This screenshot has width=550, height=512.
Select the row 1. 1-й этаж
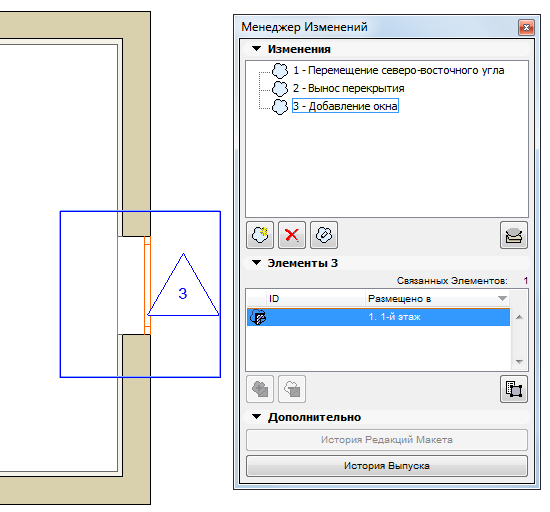[x=378, y=317]
